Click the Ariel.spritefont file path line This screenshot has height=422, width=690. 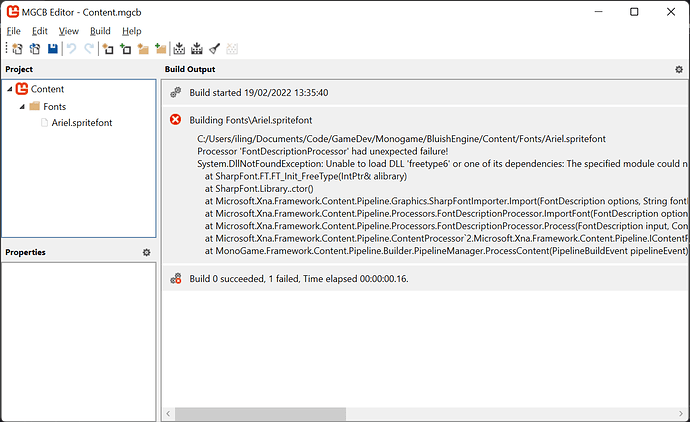401,139
